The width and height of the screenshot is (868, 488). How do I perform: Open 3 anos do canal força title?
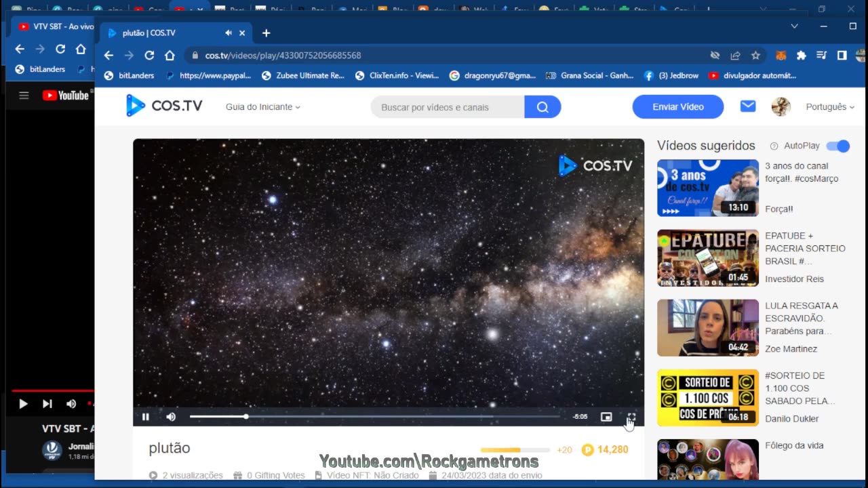click(x=802, y=172)
